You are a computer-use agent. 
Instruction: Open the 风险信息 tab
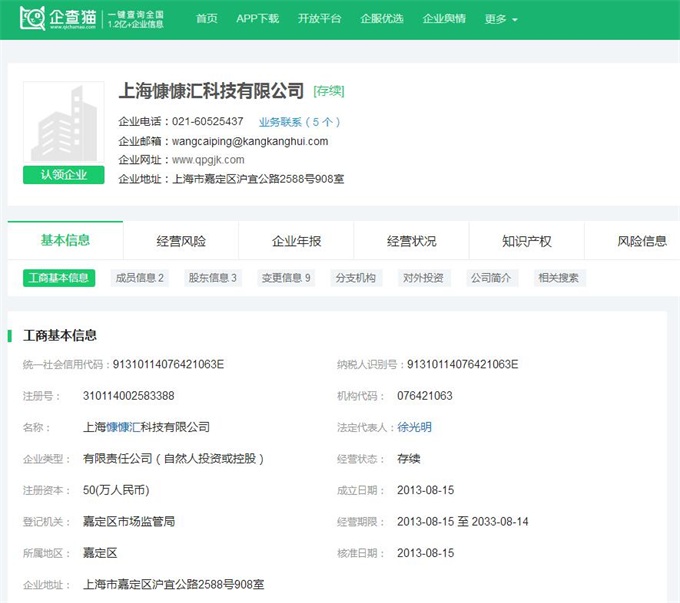coord(642,241)
